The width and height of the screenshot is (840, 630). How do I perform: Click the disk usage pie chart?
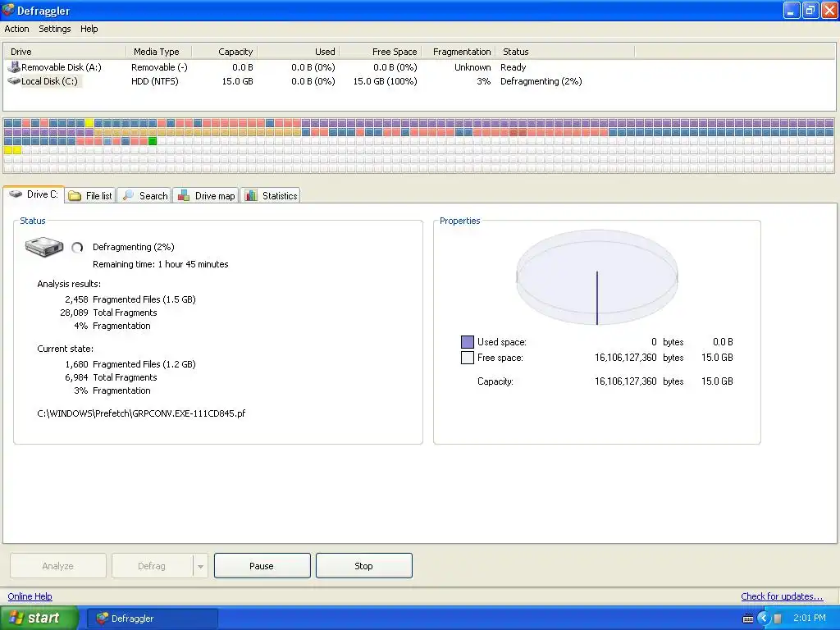point(597,277)
